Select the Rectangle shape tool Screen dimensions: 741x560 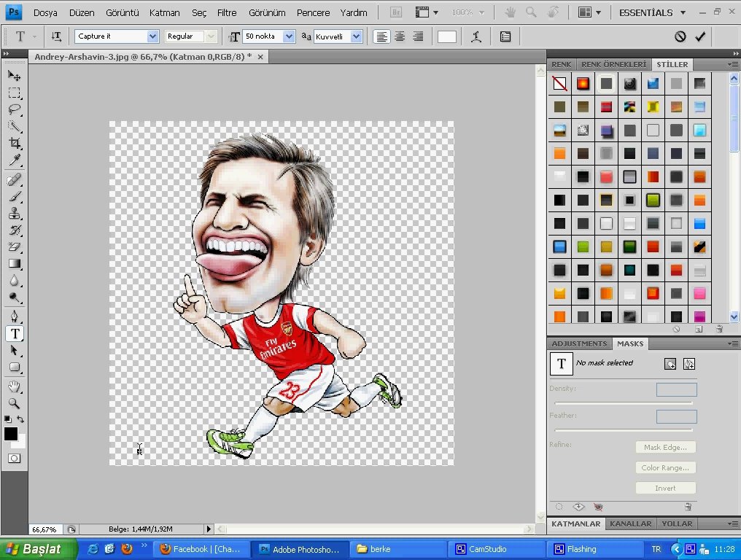click(x=14, y=367)
